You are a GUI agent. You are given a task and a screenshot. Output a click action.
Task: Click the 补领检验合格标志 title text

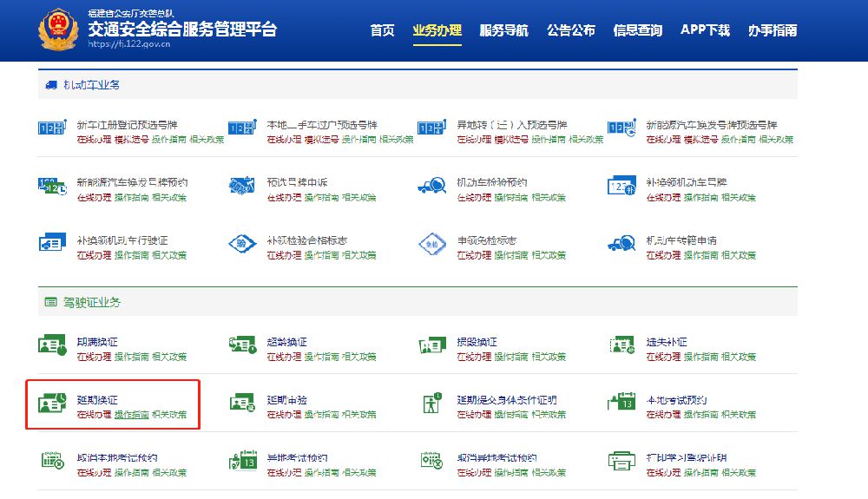(x=306, y=240)
